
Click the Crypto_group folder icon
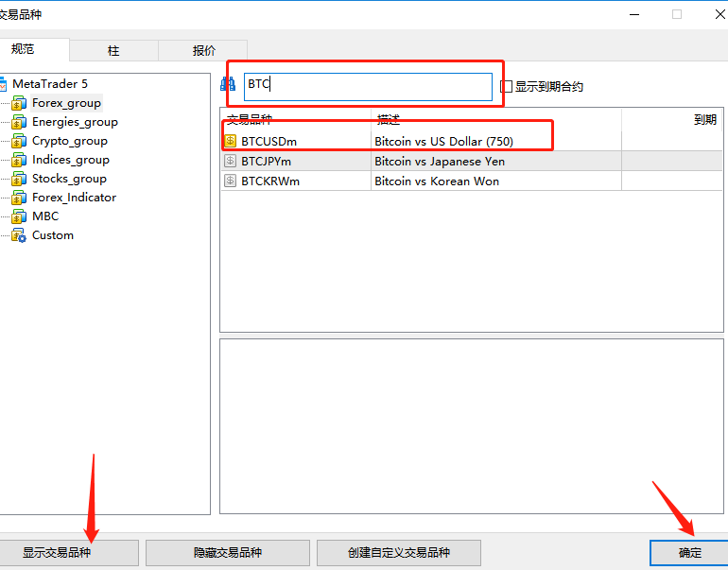pyautogui.click(x=19, y=141)
